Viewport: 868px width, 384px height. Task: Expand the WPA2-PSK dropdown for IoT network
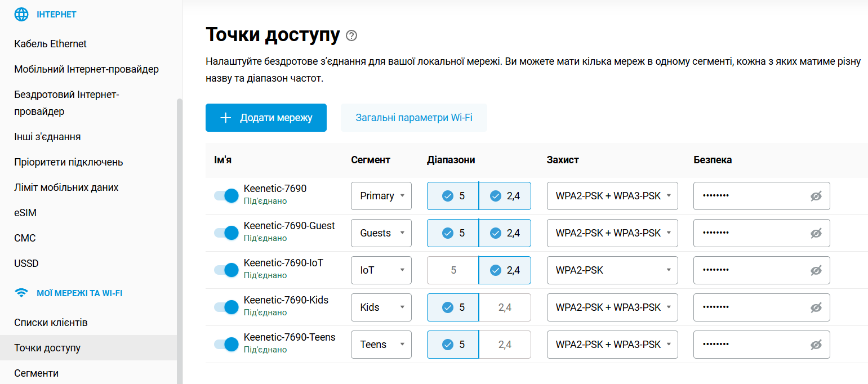612,270
